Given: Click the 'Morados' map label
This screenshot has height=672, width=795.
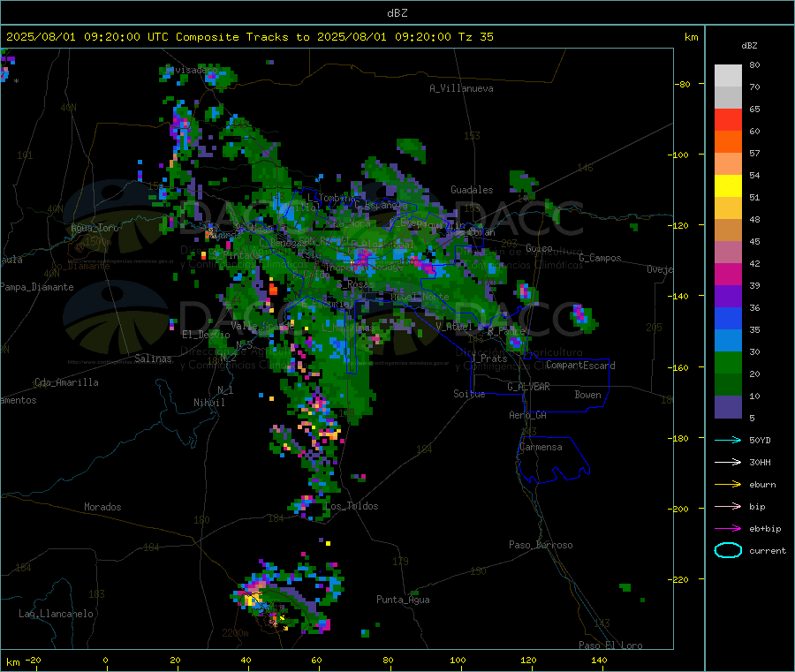Looking at the screenshot, I should (x=102, y=507).
